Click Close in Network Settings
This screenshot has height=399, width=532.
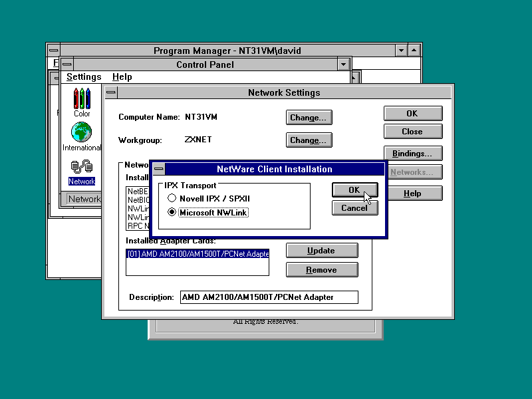(412, 131)
